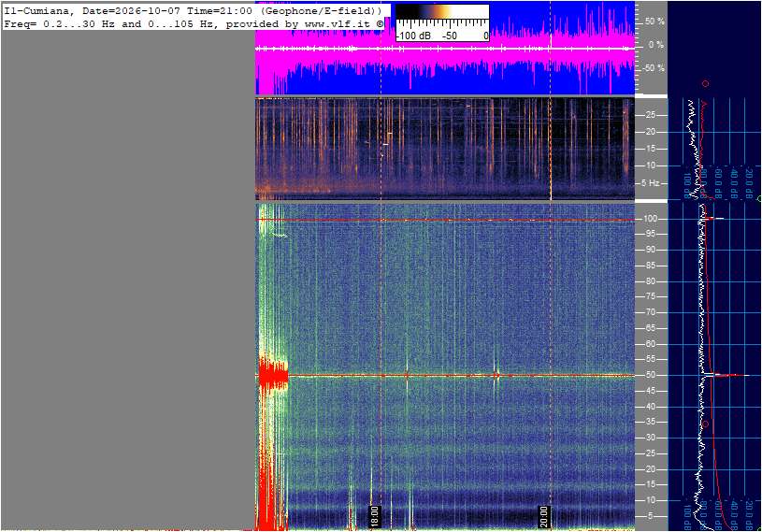
Task: Click the 40 label on lower frequency axis
Action: tap(650, 407)
